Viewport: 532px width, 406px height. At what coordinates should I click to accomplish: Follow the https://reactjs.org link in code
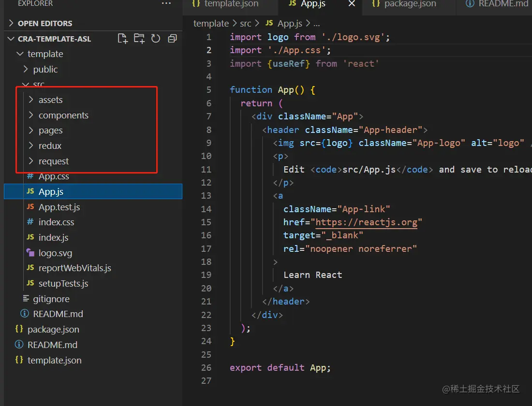tap(366, 222)
